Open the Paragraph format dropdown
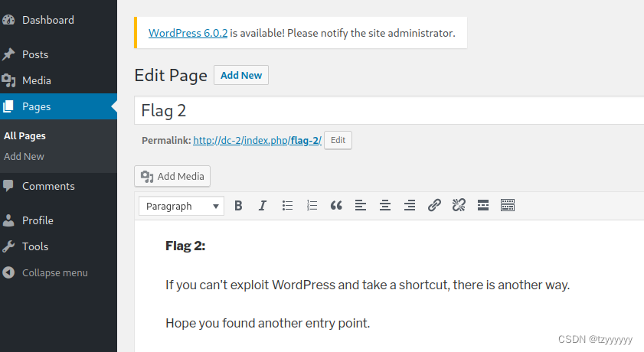This screenshot has height=352, width=644. (181, 206)
